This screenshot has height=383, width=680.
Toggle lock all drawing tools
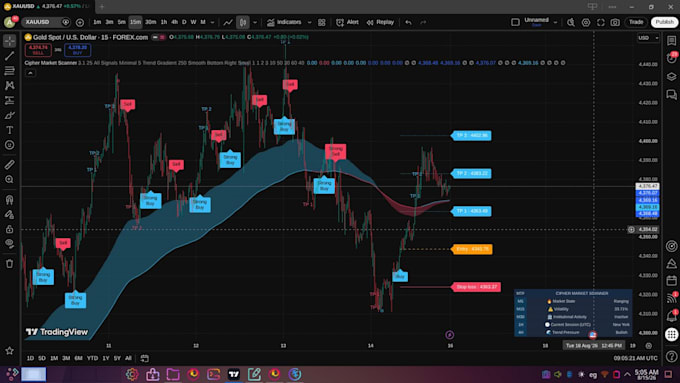(9, 229)
